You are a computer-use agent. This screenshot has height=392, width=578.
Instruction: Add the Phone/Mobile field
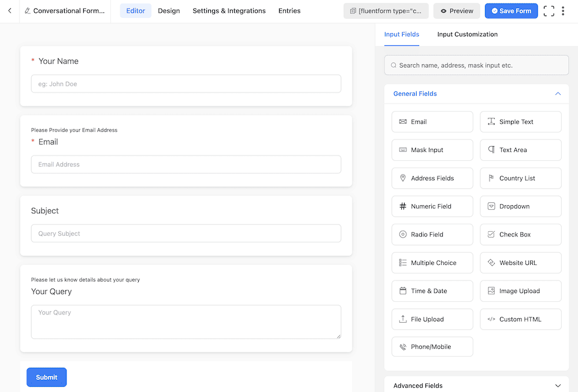tap(432, 347)
